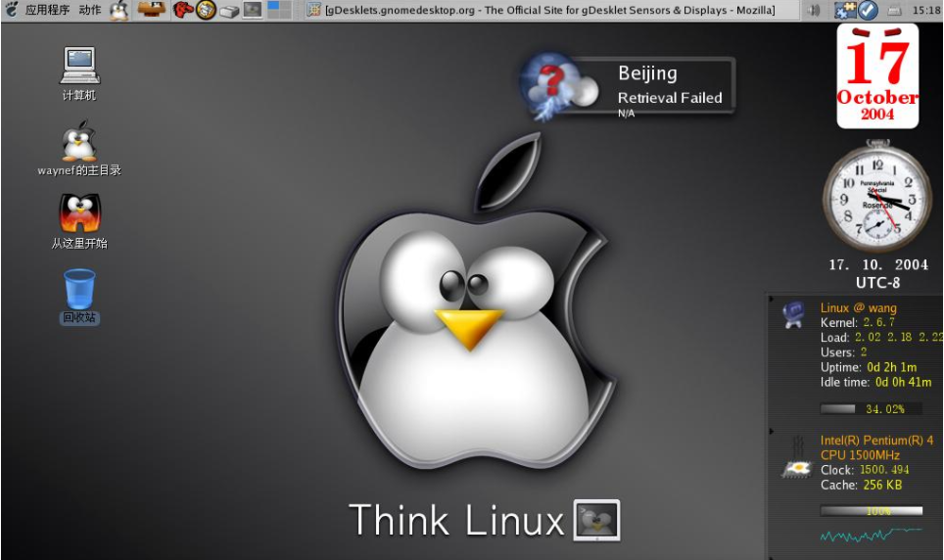The height and width of the screenshot is (560, 944).
Task: Open the 动作 menu
Action: point(89,10)
